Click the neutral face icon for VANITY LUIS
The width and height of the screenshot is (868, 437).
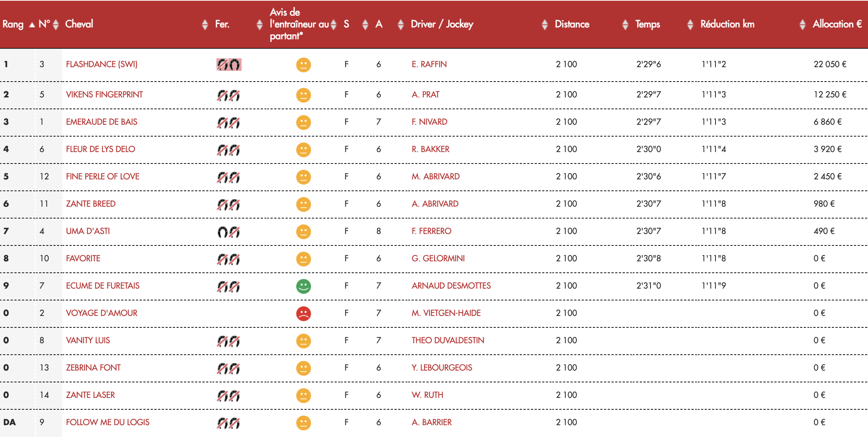point(304,341)
